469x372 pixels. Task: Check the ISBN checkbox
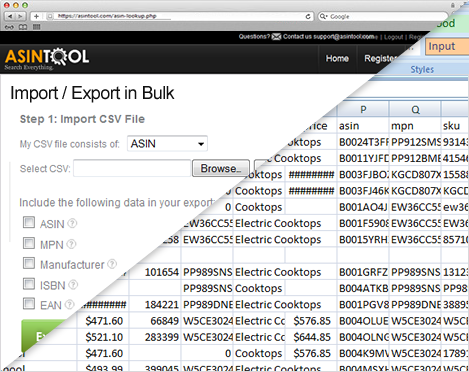click(29, 284)
